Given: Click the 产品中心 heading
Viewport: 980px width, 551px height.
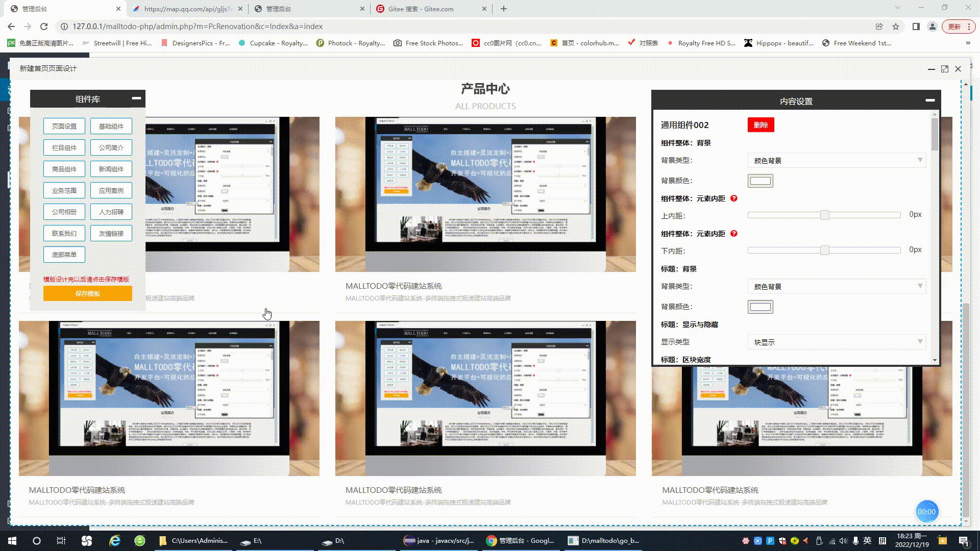Looking at the screenshot, I should 485,89.
